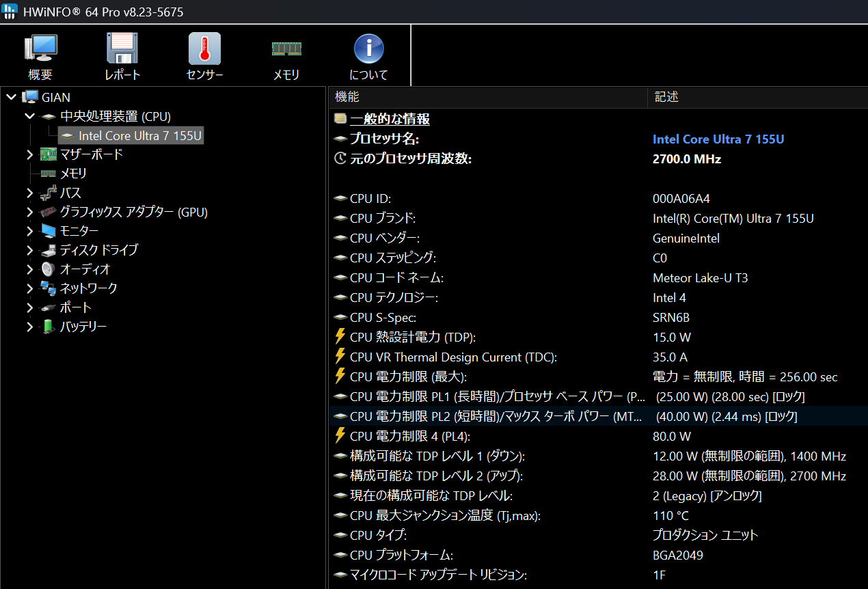Select the マザーボード tree item label

pyautogui.click(x=92, y=154)
